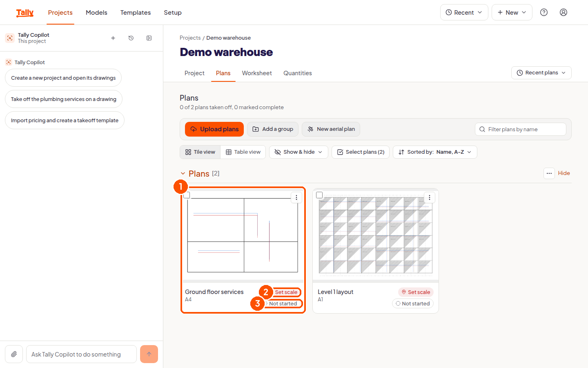Click Not started status on Level 1 layout
This screenshot has height=368, width=588.
[413, 303]
